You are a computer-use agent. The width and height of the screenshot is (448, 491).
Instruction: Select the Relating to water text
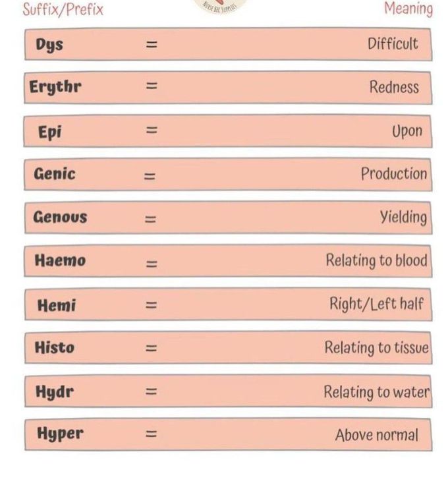click(376, 392)
